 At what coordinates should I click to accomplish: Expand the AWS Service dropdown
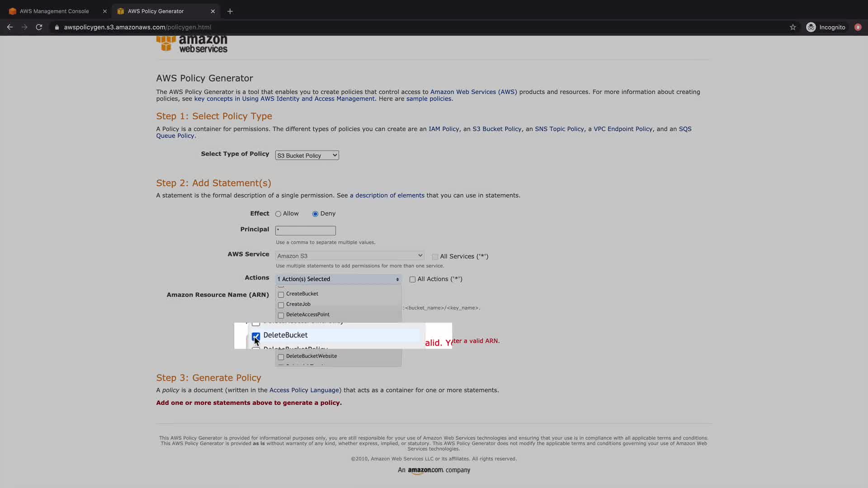tap(349, 256)
